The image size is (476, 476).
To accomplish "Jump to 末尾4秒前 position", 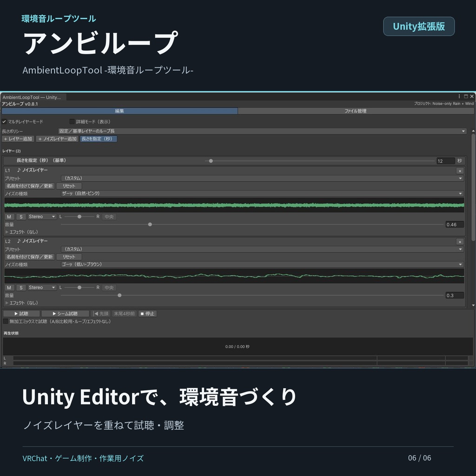I will tap(124, 314).
